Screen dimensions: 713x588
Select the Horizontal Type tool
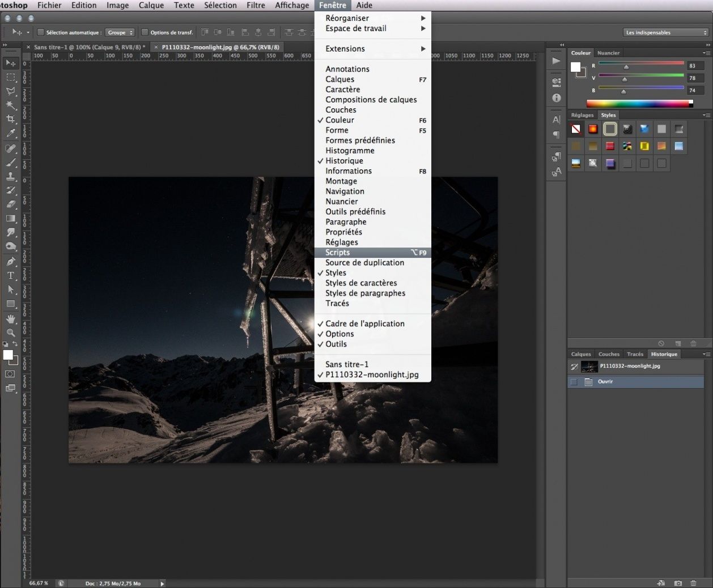[x=11, y=276]
